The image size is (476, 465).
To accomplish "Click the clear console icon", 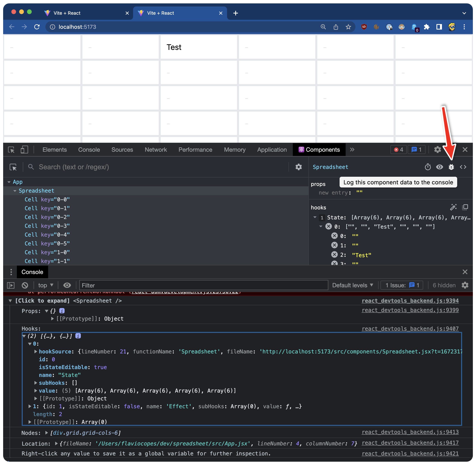I will (x=25, y=285).
